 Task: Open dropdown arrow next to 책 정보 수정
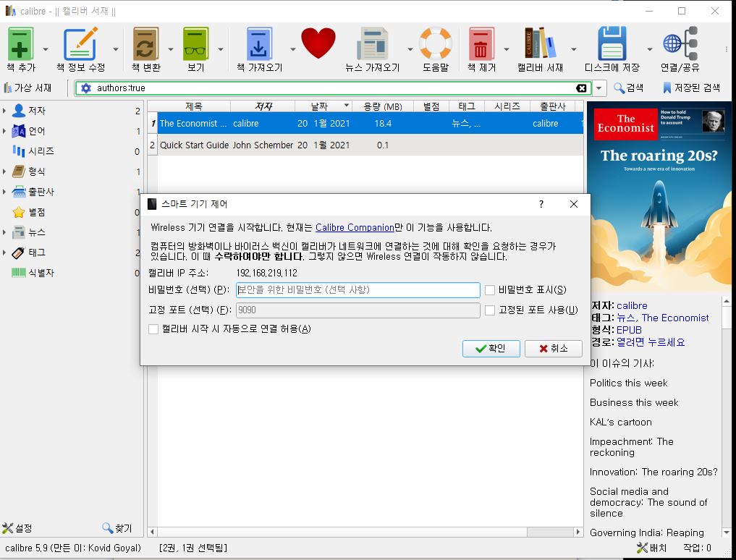(116, 48)
